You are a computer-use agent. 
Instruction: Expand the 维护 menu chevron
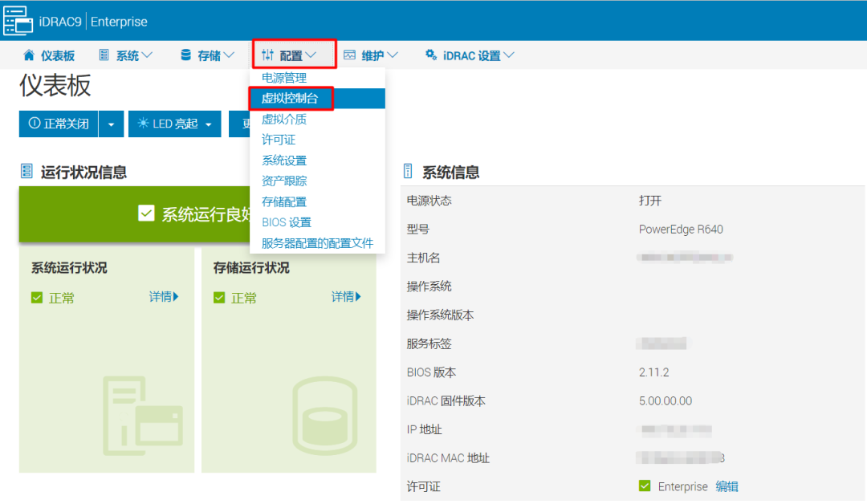point(393,55)
